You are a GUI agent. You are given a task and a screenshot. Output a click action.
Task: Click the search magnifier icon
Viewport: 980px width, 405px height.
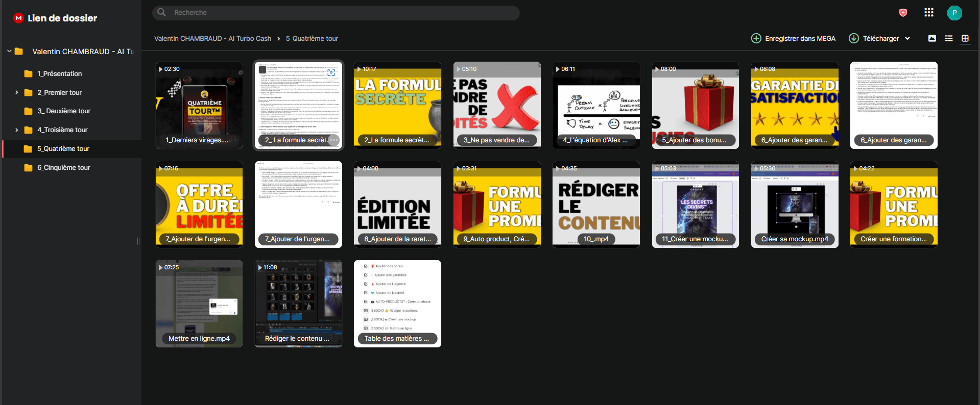pyautogui.click(x=161, y=12)
